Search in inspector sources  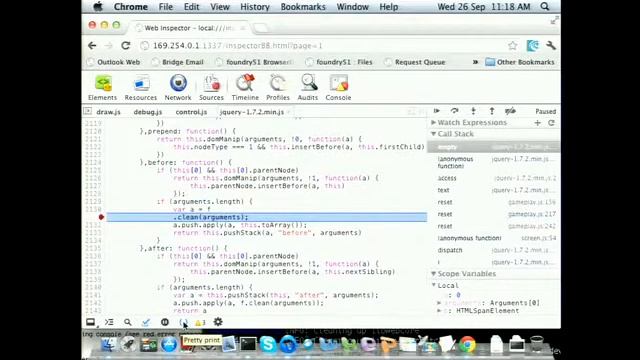pyautogui.click(x=128, y=322)
